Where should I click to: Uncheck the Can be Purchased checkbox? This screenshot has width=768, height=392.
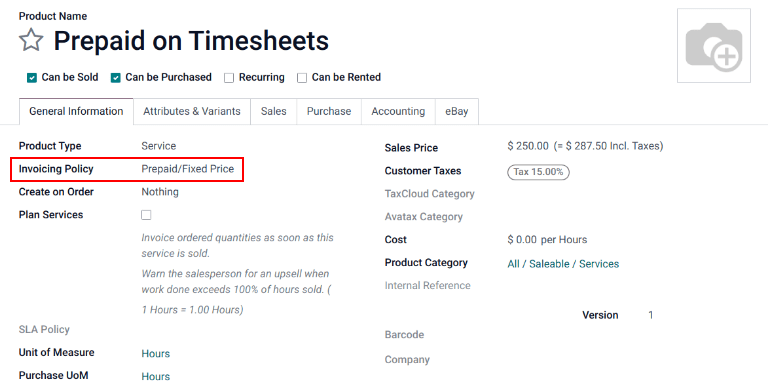tap(116, 78)
